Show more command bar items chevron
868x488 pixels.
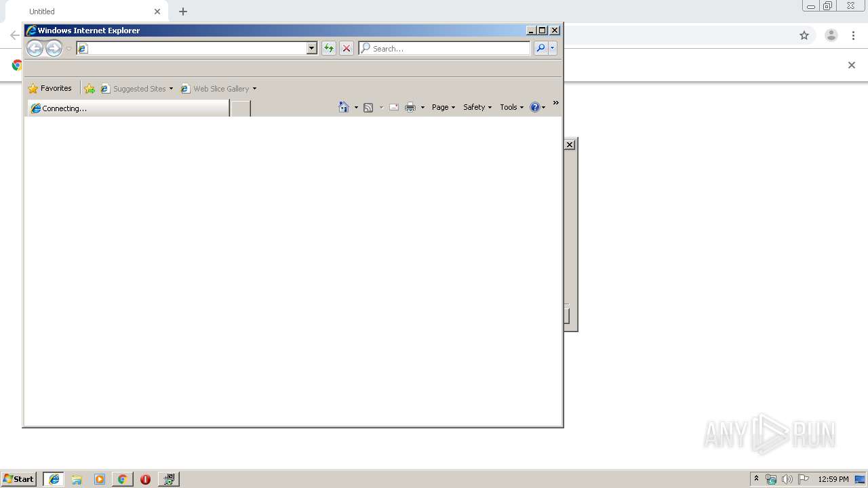(555, 103)
